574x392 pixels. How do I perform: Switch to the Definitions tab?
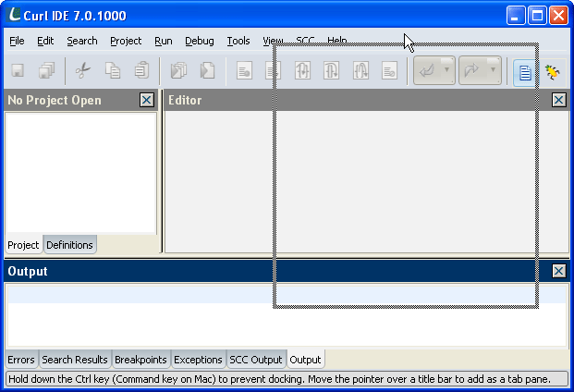click(x=69, y=245)
